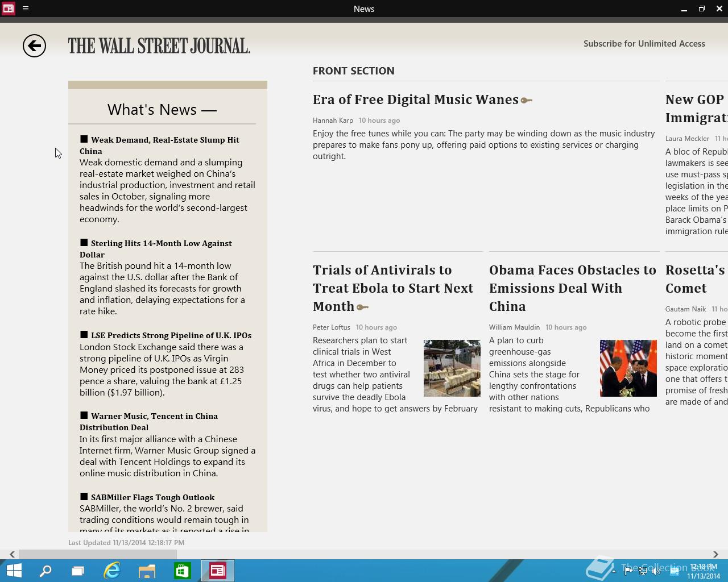The image size is (728, 582).
Task: Click the News app icon in title bar
Action: pyautogui.click(x=8, y=9)
